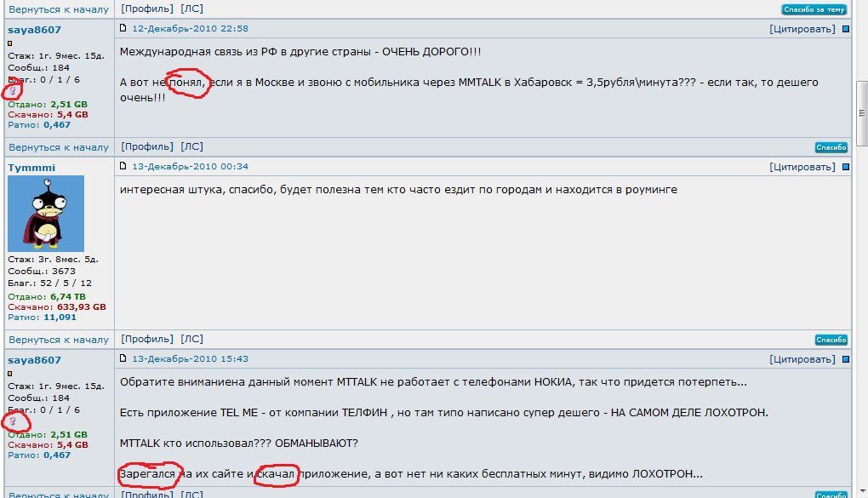Click 'Спасибо' under the 12-Декабрь 22:58 post
Screen dimensions: 868x498
coord(831,147)
